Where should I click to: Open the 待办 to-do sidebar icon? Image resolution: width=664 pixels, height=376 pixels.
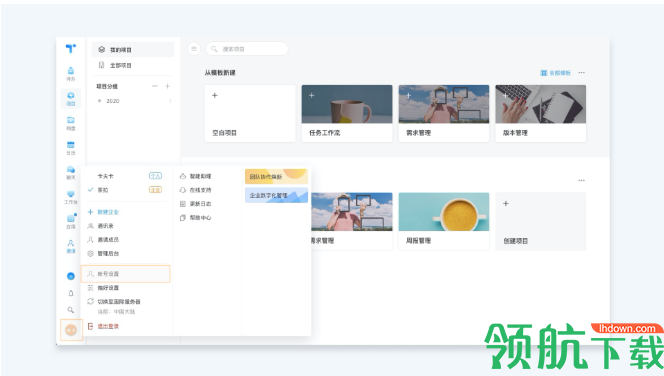pos(71,74)
